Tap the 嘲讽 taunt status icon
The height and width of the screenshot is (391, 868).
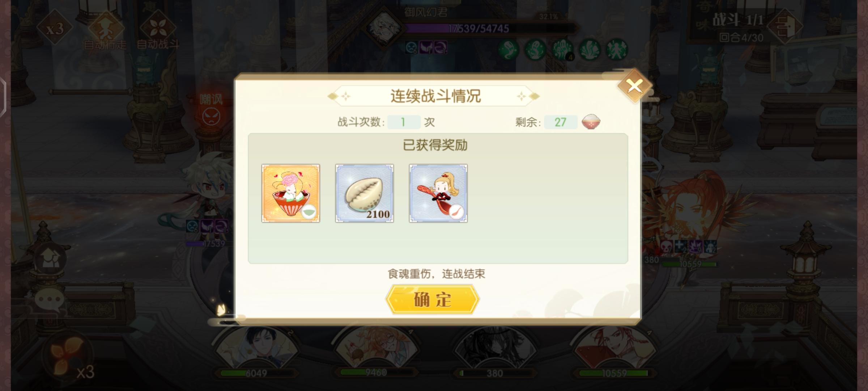(211, 109)
